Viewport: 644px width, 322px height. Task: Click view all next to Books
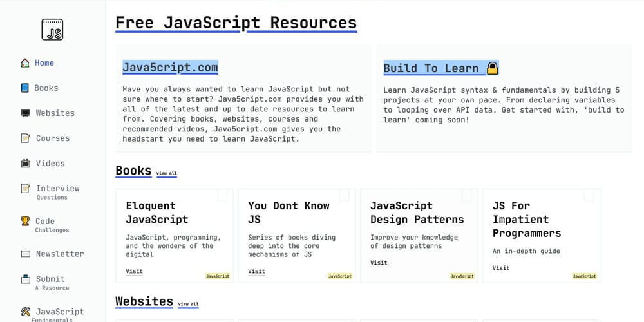pos(166,174)
